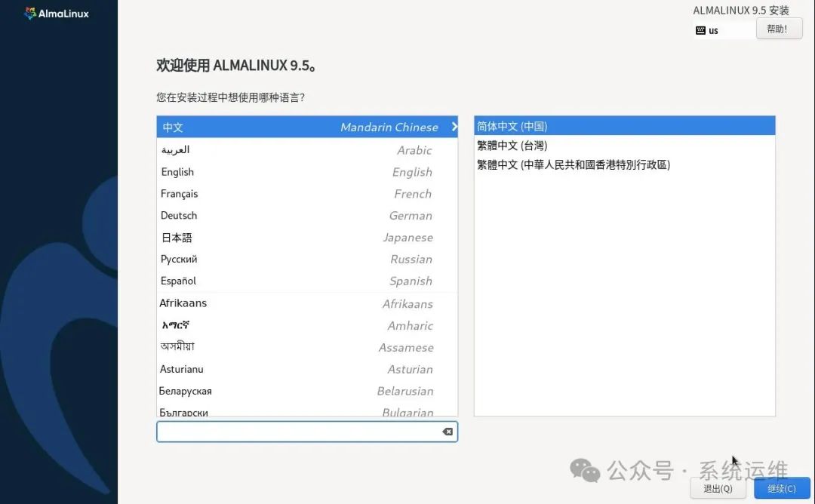Click the 退出(Q) quit button

718,488
